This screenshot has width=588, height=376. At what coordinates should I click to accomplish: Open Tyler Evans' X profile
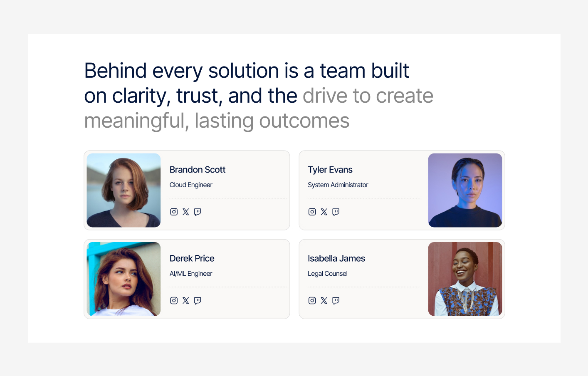324,212
